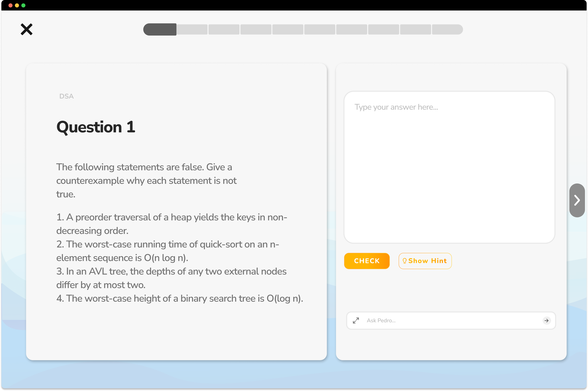Click the red macOS close window dot
The height and width of the screenshot is (391, 588).
tap(10, 5)
